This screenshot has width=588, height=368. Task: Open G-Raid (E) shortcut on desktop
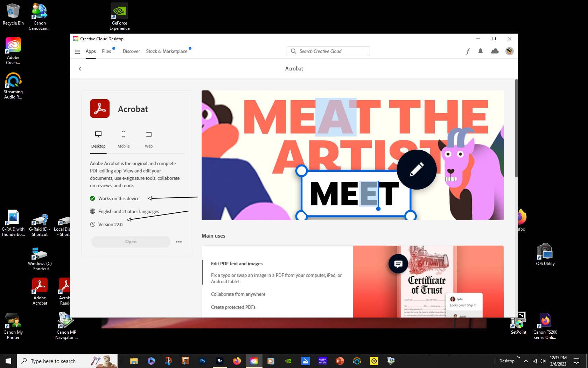(x=40, y=225)
